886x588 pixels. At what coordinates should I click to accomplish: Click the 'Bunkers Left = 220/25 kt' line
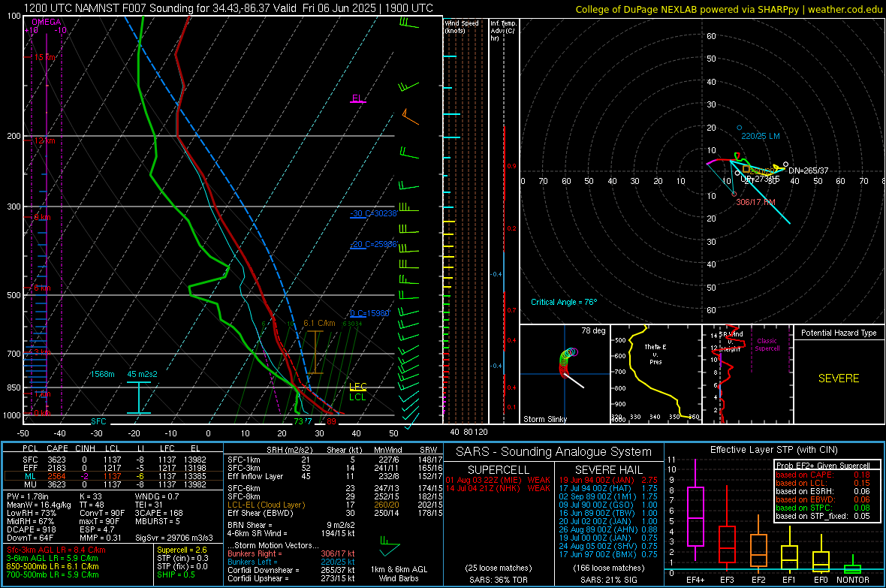click(291, 562)
